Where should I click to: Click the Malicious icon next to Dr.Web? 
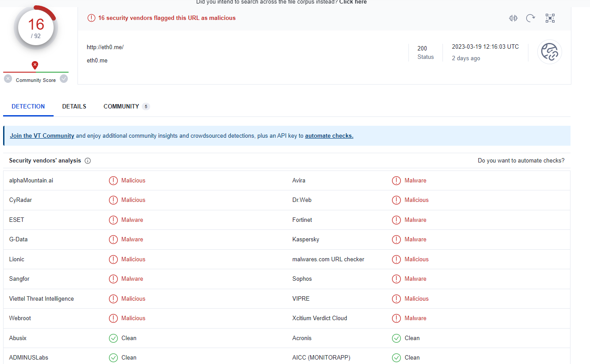point(396,200)
